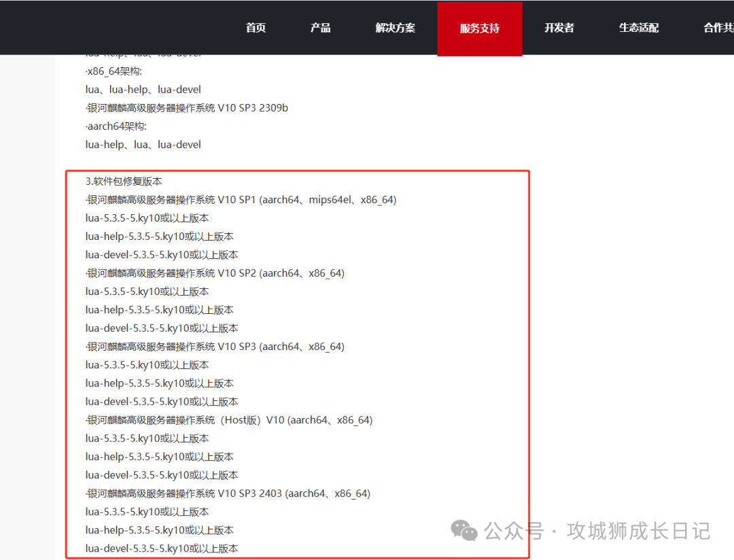Click lua-devel-5.3.5-5.ky10 line under V10 SP2

coord(162,328)
